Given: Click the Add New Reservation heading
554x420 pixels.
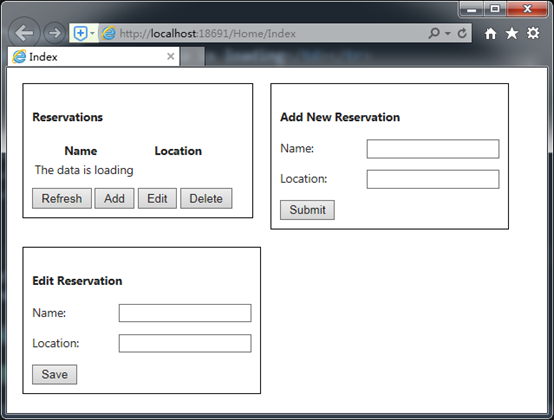Looking at the screenshot, I should tap(340, 117).
